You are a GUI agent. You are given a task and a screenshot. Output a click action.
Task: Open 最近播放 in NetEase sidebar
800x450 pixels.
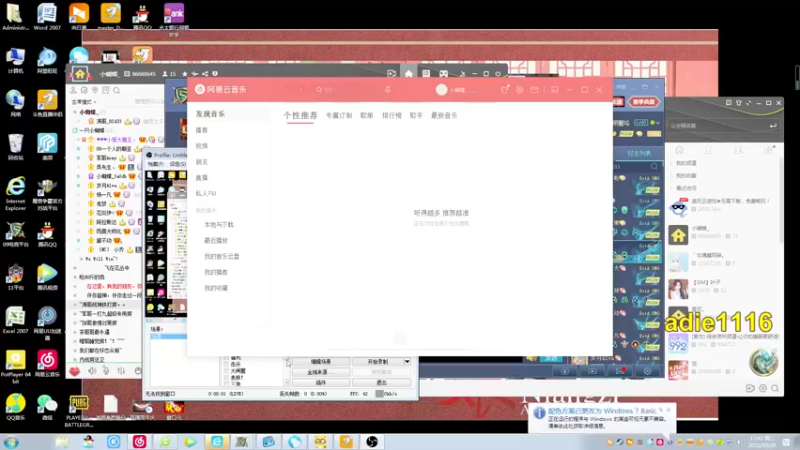(216, 240)
